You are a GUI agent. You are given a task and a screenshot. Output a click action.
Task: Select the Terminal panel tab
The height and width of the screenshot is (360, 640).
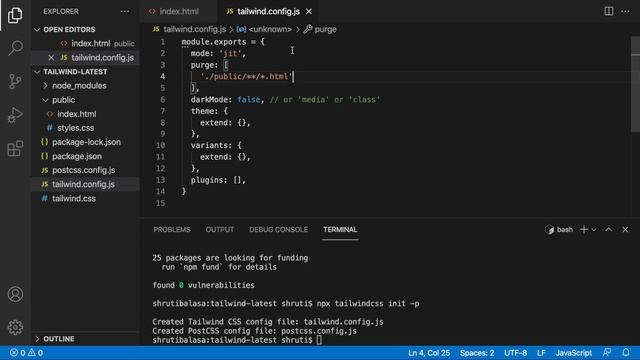(x=340, y=229)
